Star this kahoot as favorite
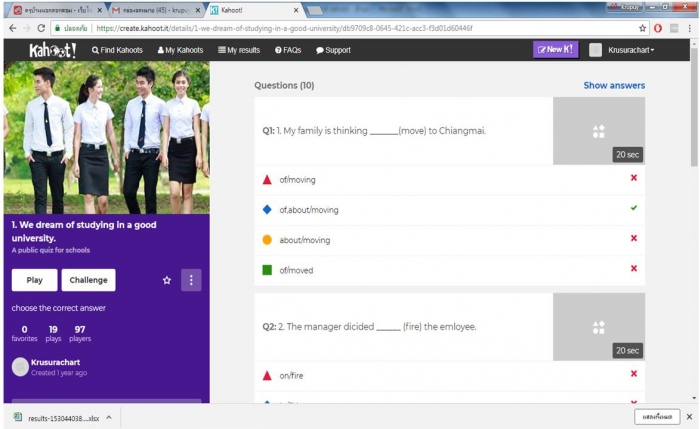The height and width of the screenshot is (429, 700). [167, 280]
